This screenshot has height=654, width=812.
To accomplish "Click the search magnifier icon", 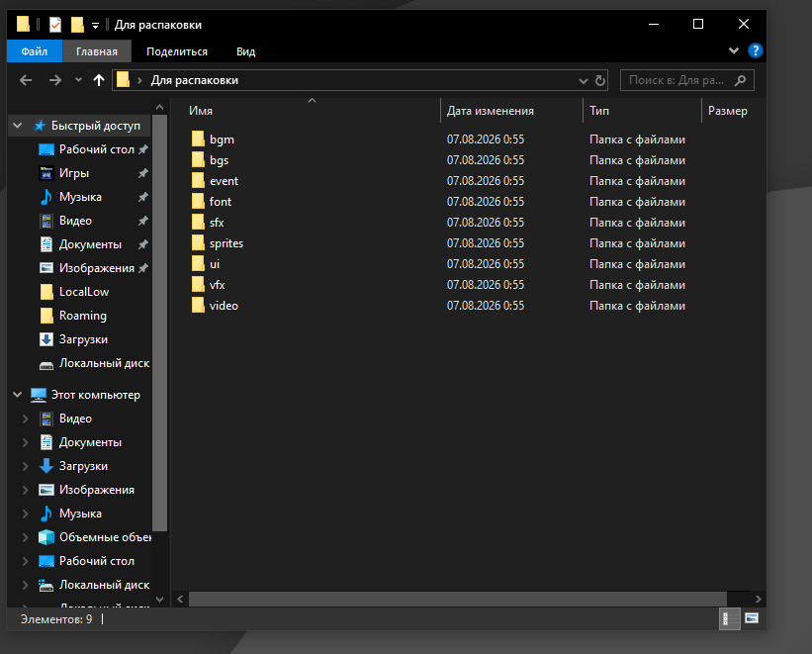I will (741, 80).
